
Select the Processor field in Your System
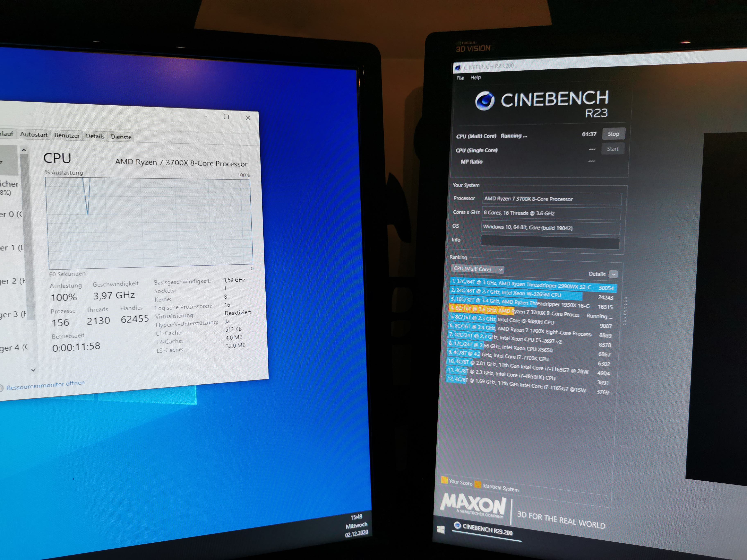pos(552,199)
